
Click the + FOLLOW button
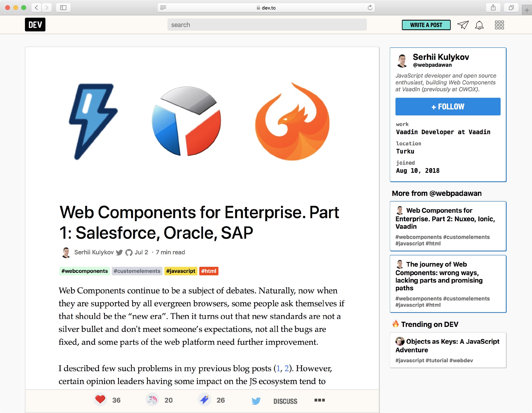pos(448,106)
